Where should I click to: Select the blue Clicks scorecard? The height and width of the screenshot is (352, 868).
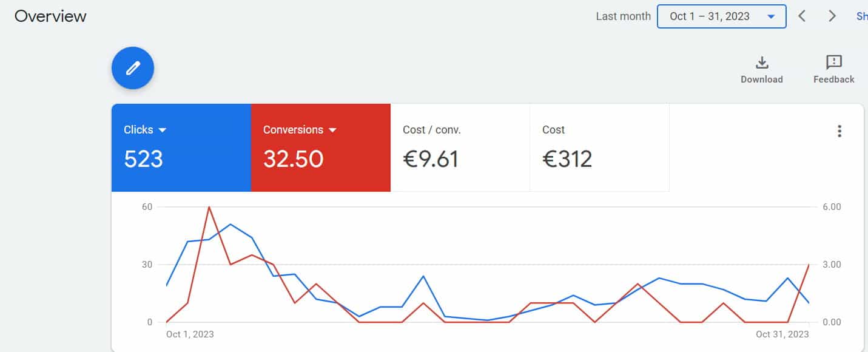click(x=181, y=147)
